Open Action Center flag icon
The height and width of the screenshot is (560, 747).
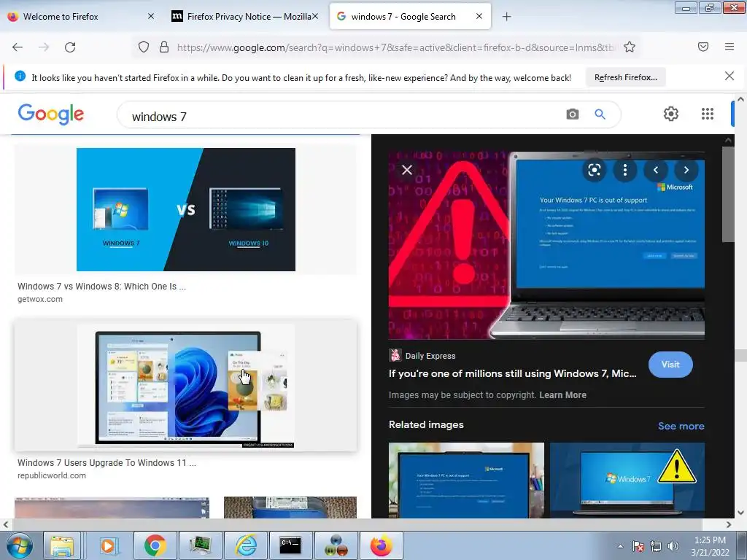point(638,546)
